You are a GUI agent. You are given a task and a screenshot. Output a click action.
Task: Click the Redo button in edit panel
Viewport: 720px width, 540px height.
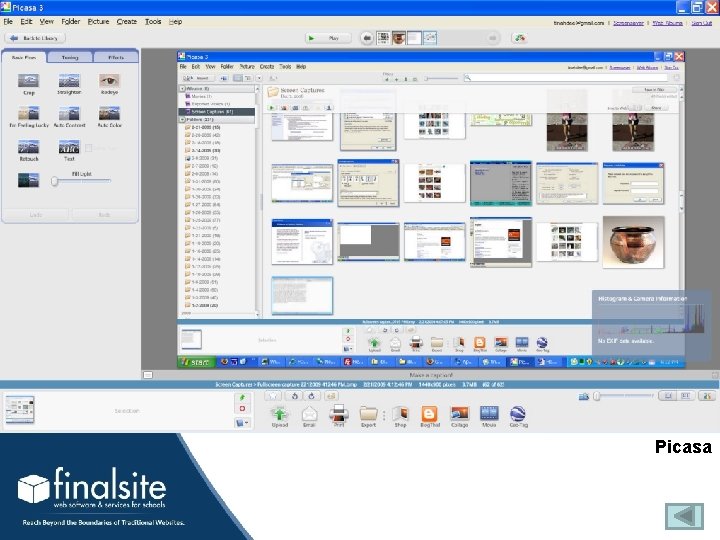tap(104, 214)
